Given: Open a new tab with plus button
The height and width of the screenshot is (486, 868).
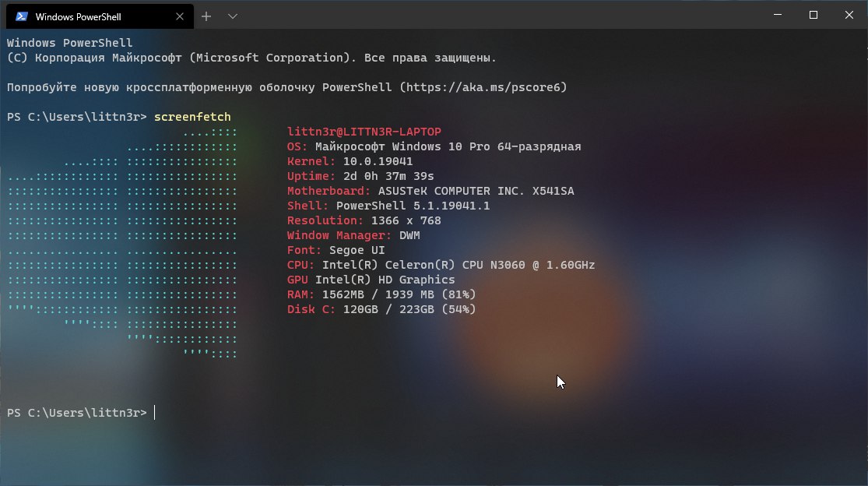Looking at the screenshot, I should click(206, 16).
